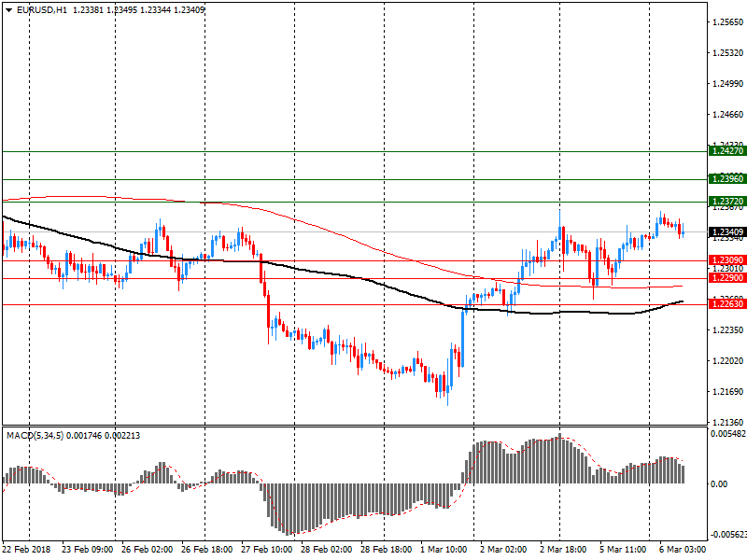Click the 26 Feb 02:00 time axis label
The height and width of the screenshot is (560, 747).
148,550
